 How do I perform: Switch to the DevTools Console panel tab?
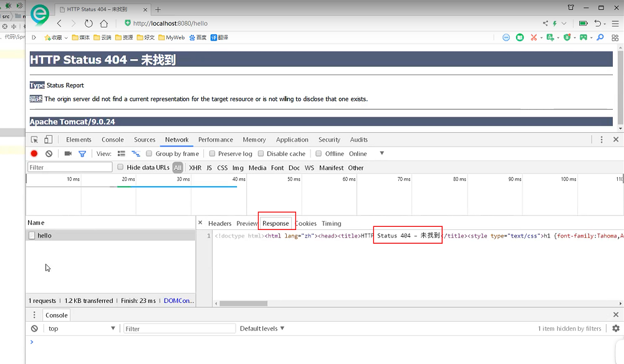click(113, 140)
